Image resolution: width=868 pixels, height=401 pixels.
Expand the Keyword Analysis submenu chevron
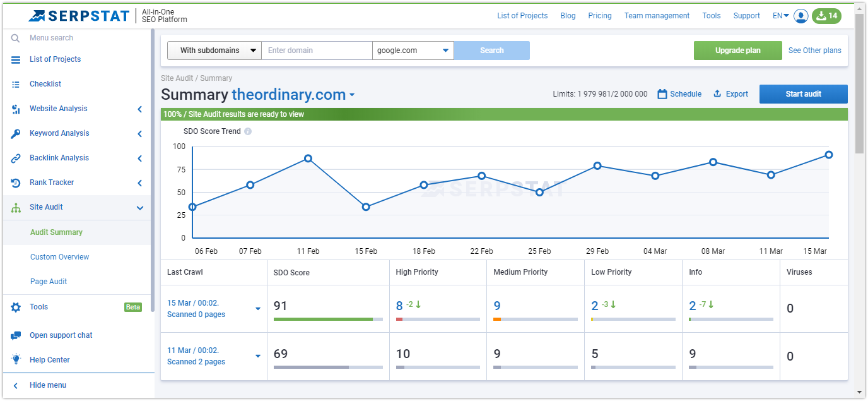coord(140,133)
